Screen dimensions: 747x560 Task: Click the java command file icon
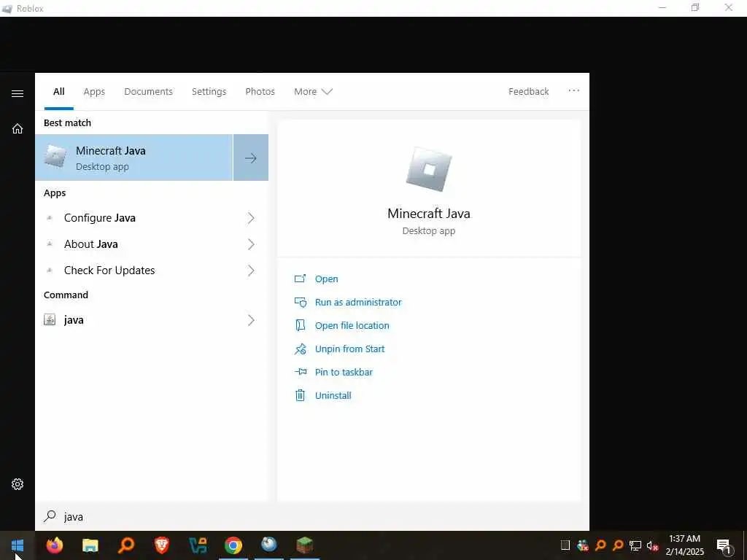pos(50,319)
